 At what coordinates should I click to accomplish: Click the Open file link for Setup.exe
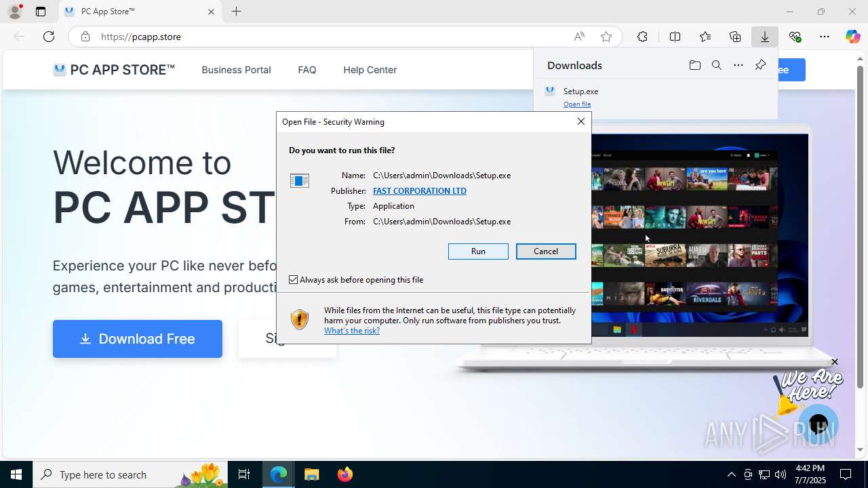point(577,104)
